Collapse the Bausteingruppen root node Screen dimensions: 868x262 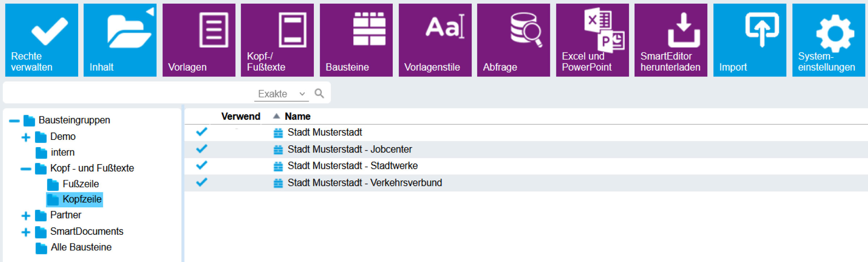click(x=14, y=121)
